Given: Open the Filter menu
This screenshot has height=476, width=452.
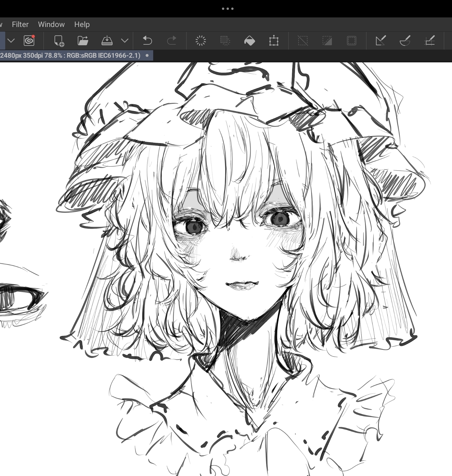Looking at the screenshot, I should click(x=20, y=24).
